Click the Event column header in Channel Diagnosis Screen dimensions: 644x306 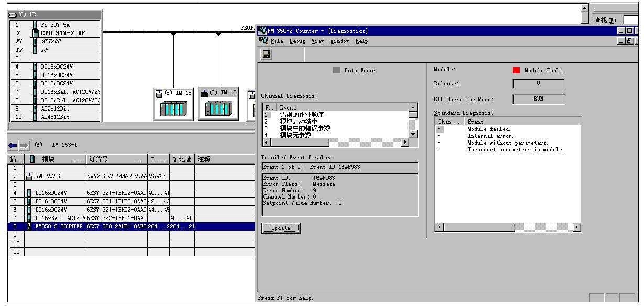tap(343, 107)
